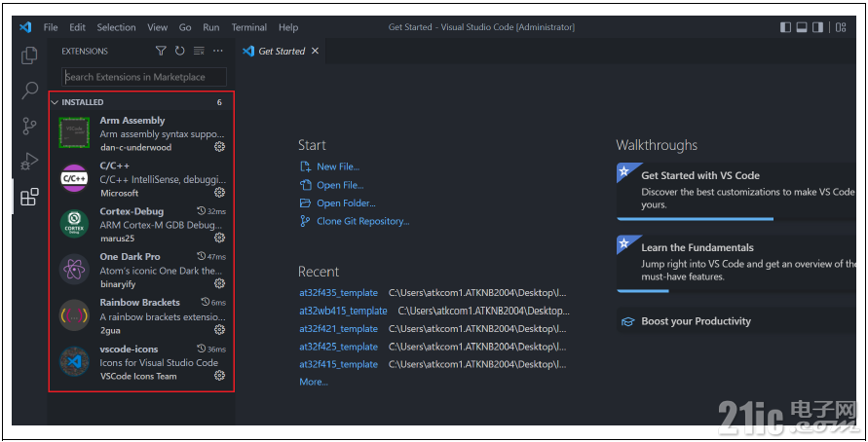Open the Selection menu
The width and height of the screenshot is (868, 442).
coord(116,27)
